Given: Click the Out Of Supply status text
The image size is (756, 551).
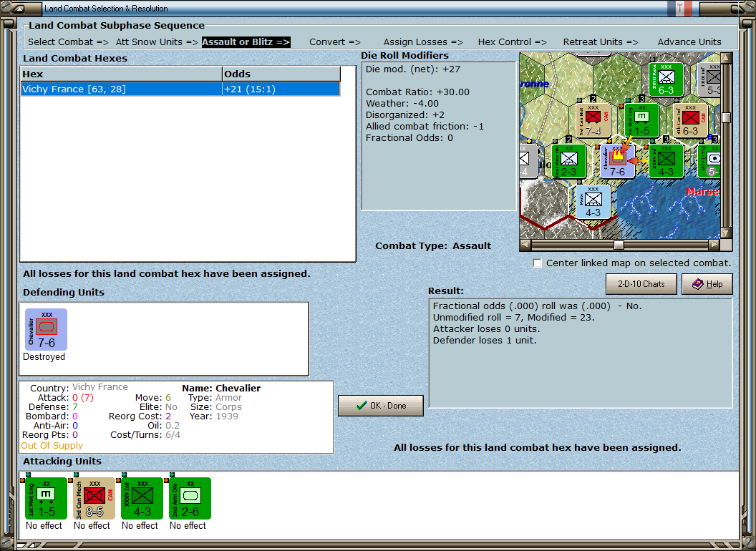Looking at the screenshot, I should point(52,445).
